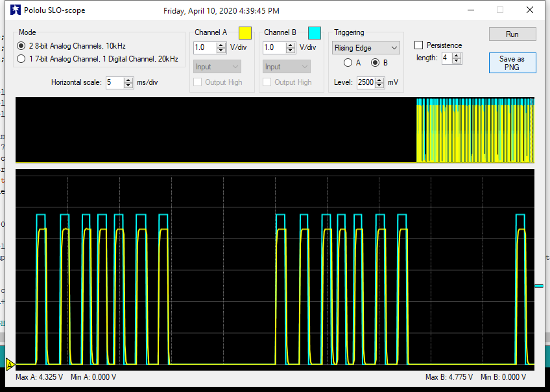Click the date and time in the title bar
The image size is (550, 392).
click(221, 11)
